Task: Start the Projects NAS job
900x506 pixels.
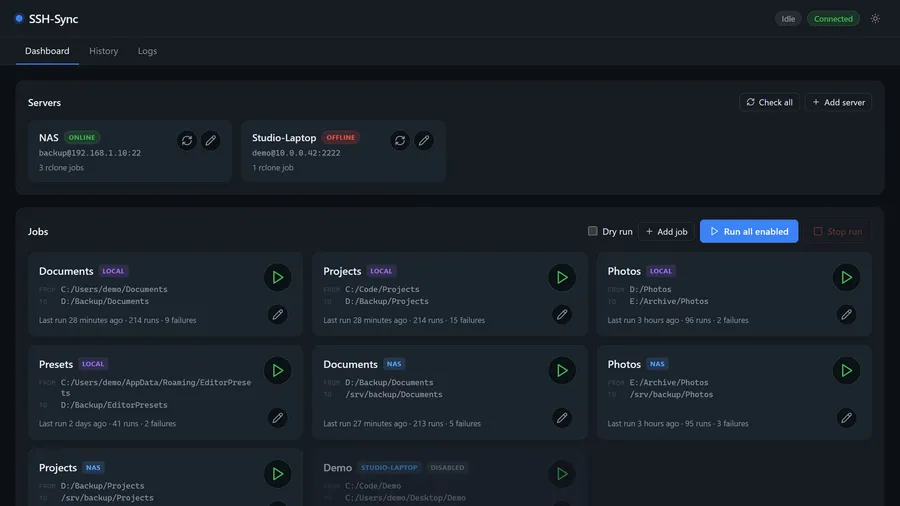Action: tap(278, 474)
